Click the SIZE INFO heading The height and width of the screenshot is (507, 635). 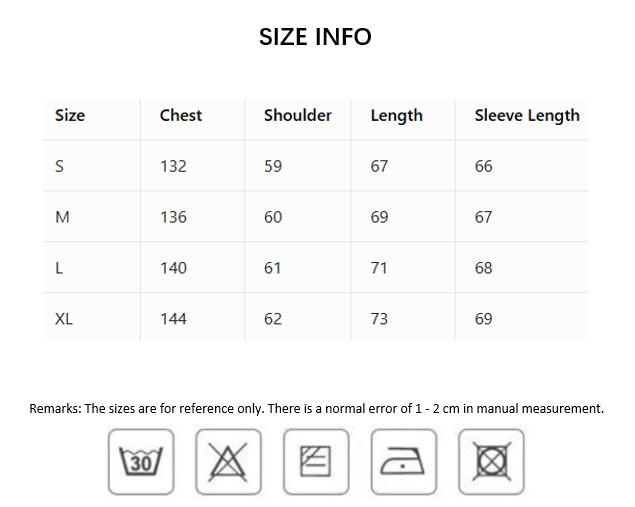(x=315, y=37)
